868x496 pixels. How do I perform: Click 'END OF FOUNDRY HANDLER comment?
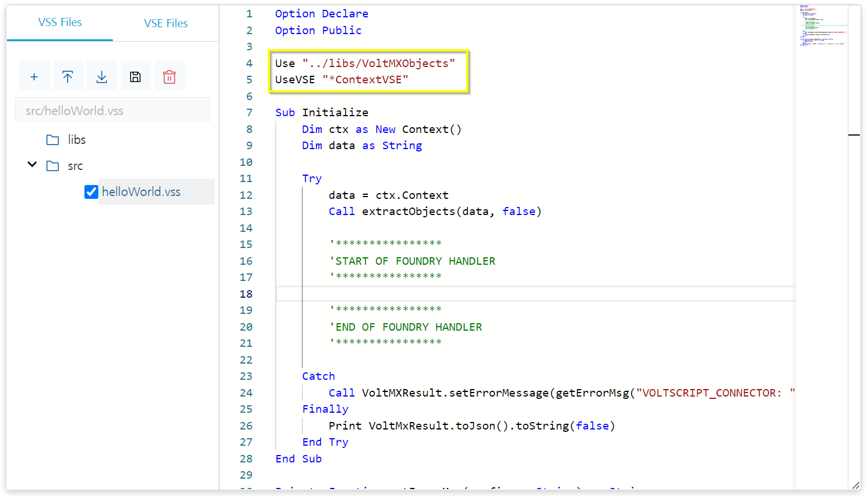click(x=405, y=327)
